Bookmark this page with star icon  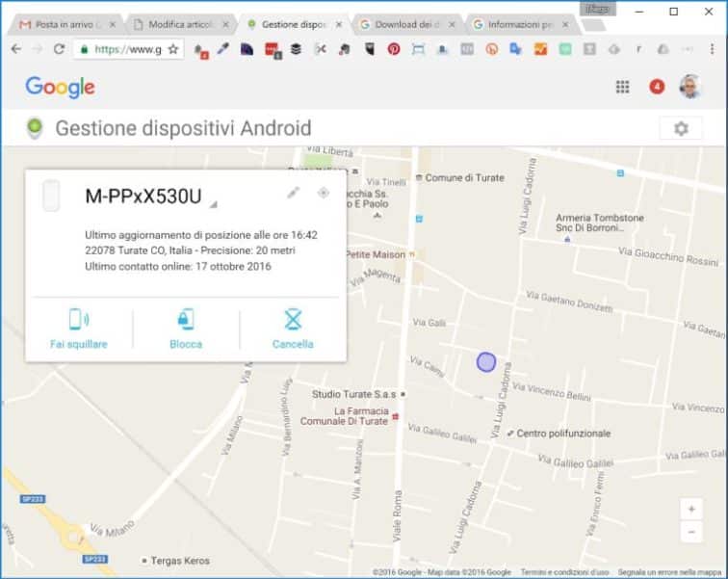(x=173, y=49)
